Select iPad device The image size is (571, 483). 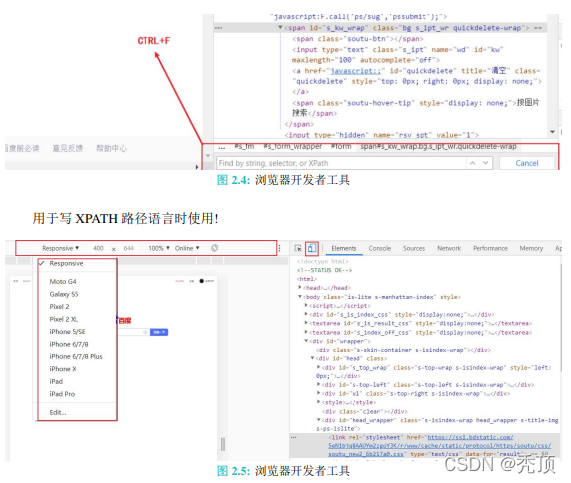(x=56, y=381)
